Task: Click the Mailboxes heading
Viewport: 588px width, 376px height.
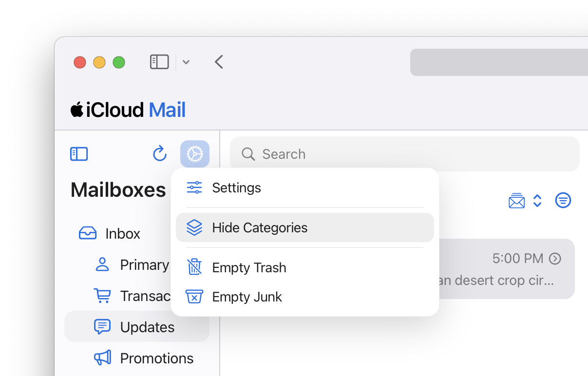Action: point(118,190)
